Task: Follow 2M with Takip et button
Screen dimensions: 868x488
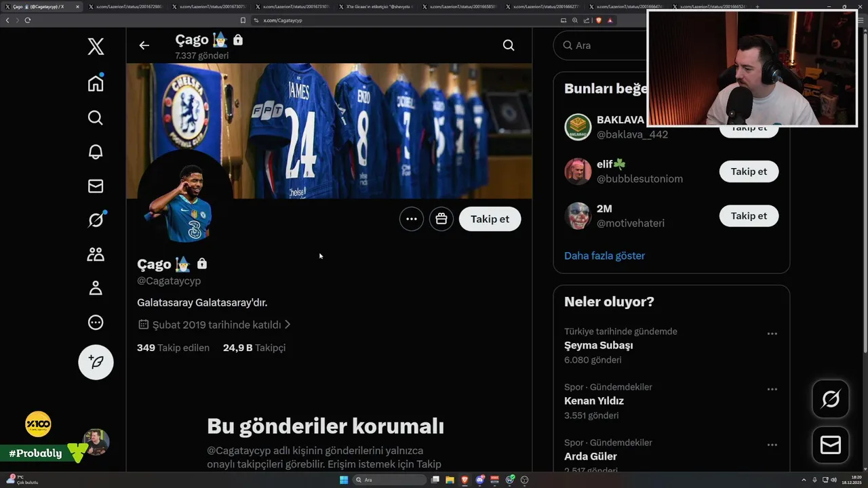Action: (749, 216)
